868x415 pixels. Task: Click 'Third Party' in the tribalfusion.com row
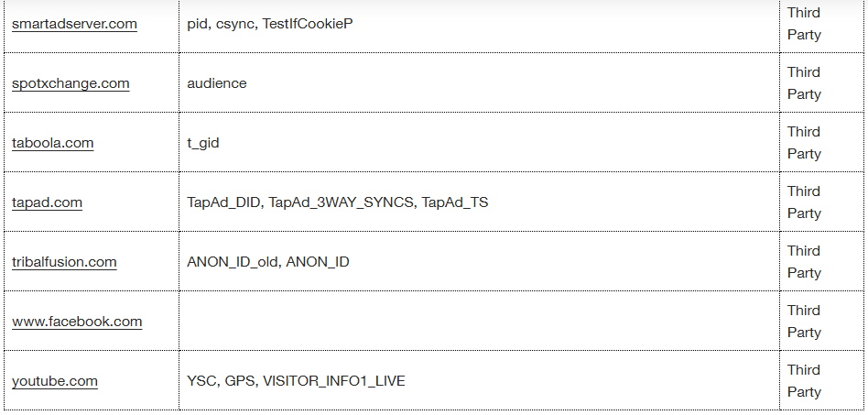[x=804, y=262]
